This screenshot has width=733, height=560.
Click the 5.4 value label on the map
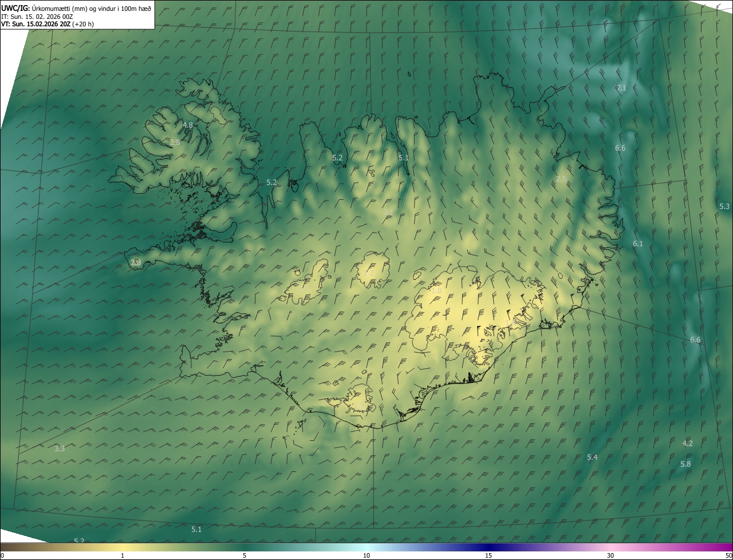592,457
